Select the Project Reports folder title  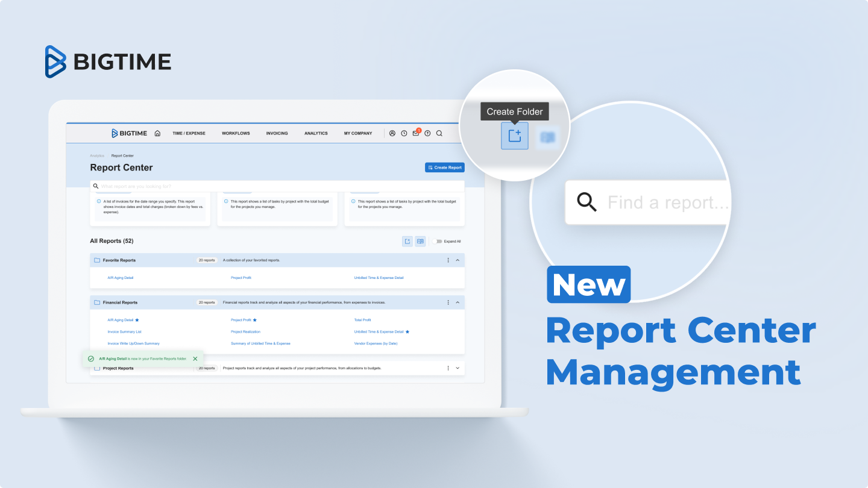118,368
